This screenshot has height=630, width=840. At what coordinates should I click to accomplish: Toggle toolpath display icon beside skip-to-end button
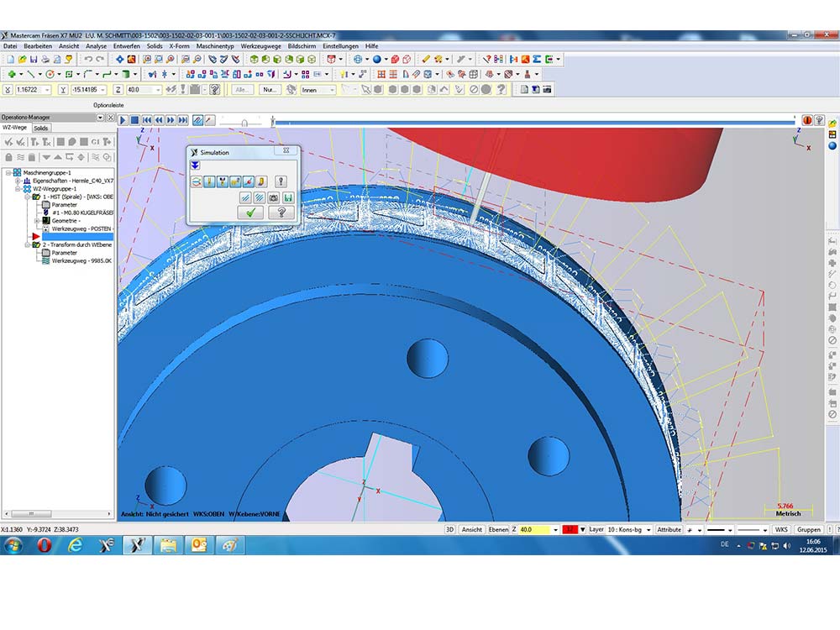[197, 120]
